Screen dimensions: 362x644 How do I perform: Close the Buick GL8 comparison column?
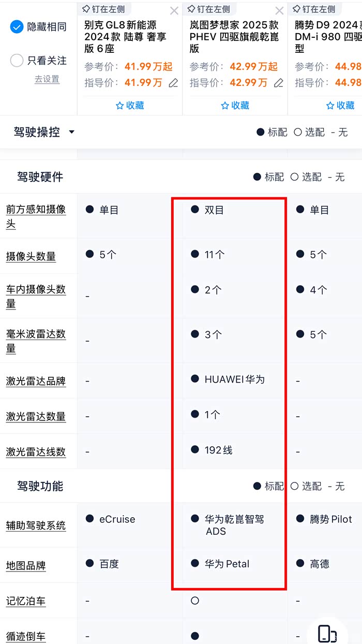174,11
